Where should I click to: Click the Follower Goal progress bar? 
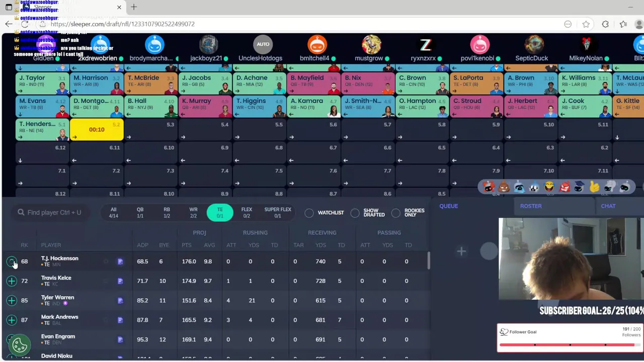[x=570, y=345]
